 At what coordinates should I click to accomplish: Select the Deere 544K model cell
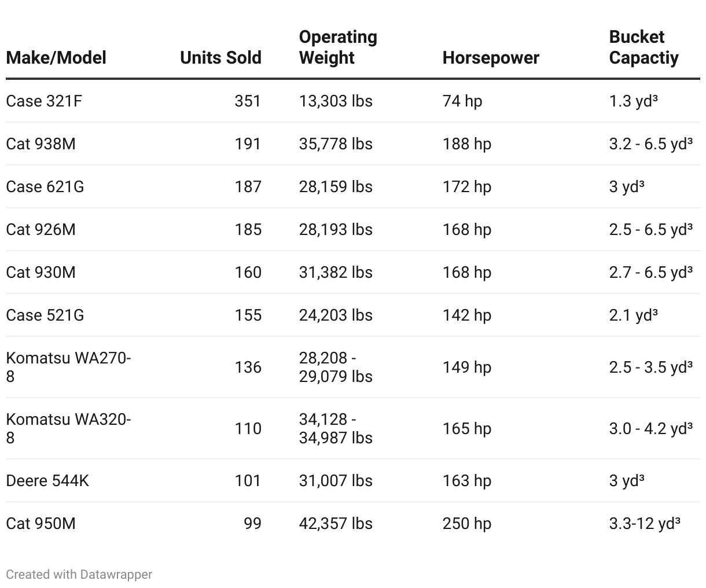(x=47, y=481)
